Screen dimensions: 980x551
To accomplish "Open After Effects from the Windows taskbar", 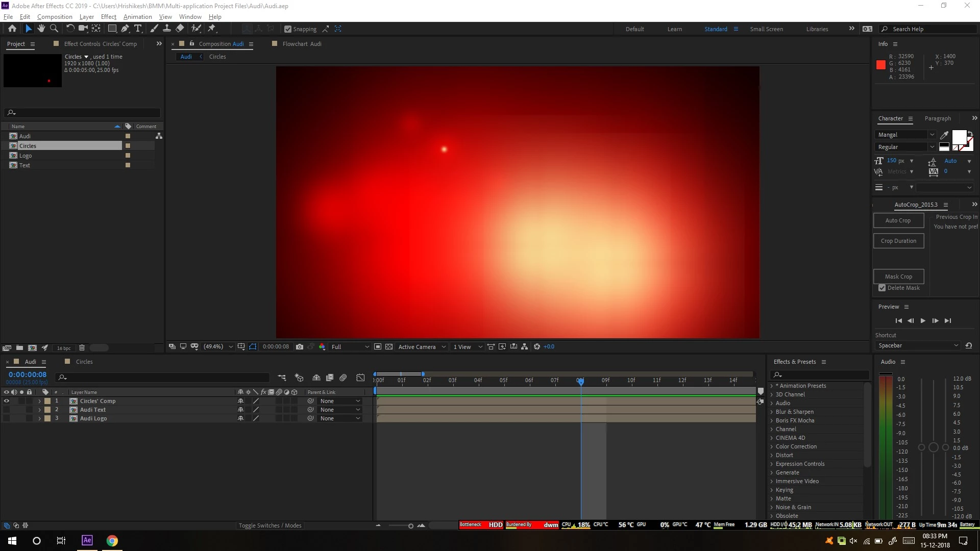I will coord(87,540).
